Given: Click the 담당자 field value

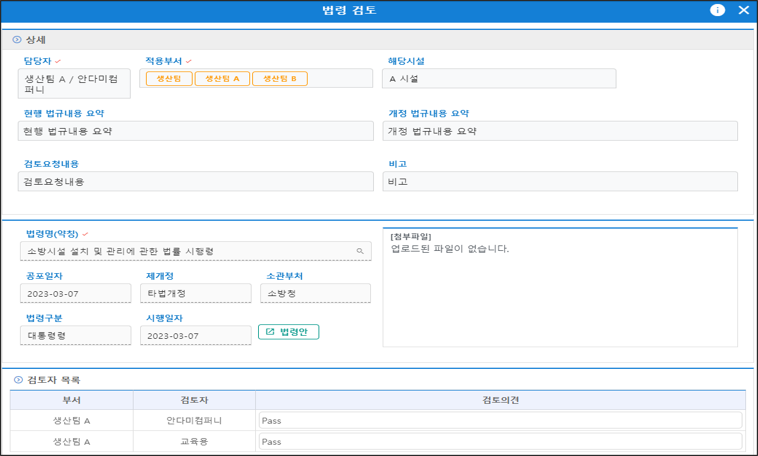Looking at the screenshot, I should [x=74, y=84].
